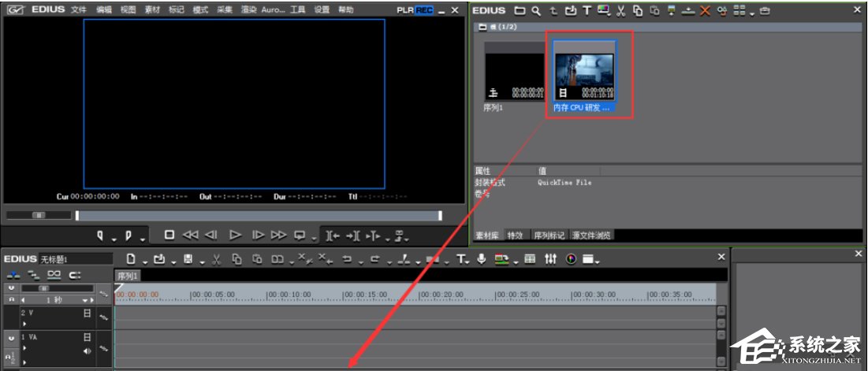Switch to the 特效 tab
This screenshot has height=371, width=868.
point(516,235)
